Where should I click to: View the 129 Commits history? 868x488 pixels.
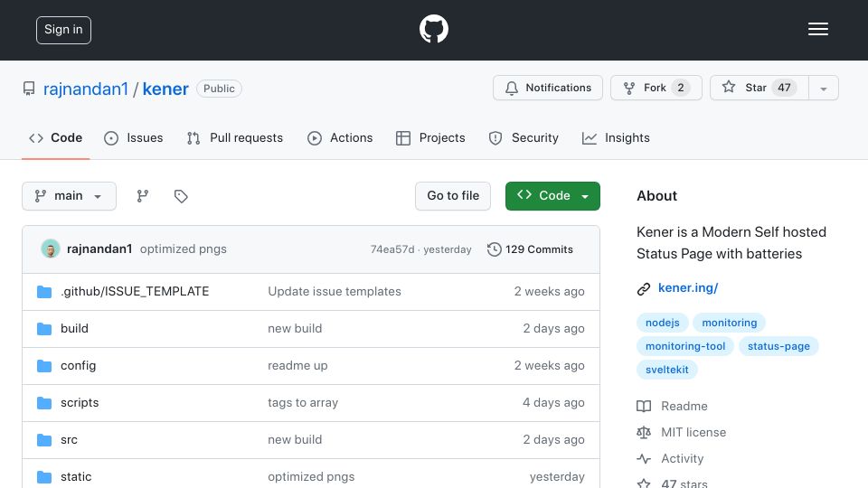531,249
